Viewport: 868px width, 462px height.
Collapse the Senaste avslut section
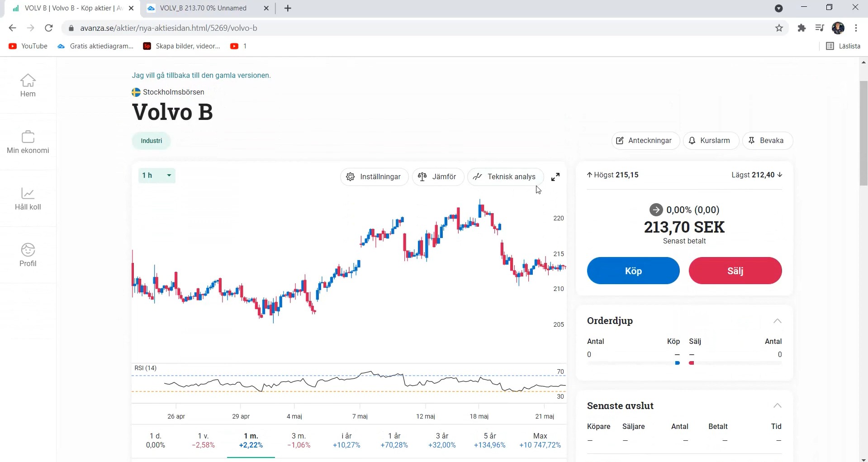click(777, 405)
